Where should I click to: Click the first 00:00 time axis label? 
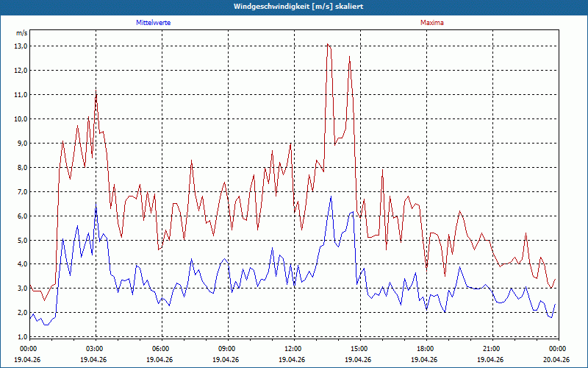pyautogui.click(x=27, y=349)
